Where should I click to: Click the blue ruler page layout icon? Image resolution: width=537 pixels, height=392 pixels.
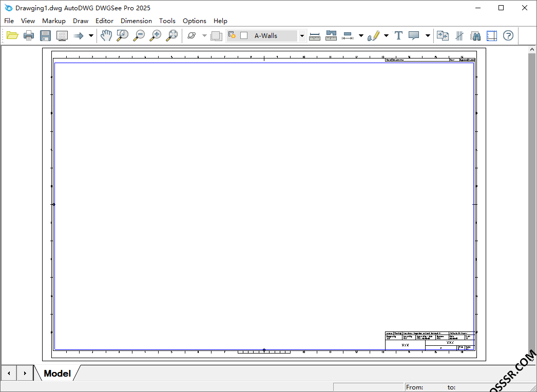[492, 35]
